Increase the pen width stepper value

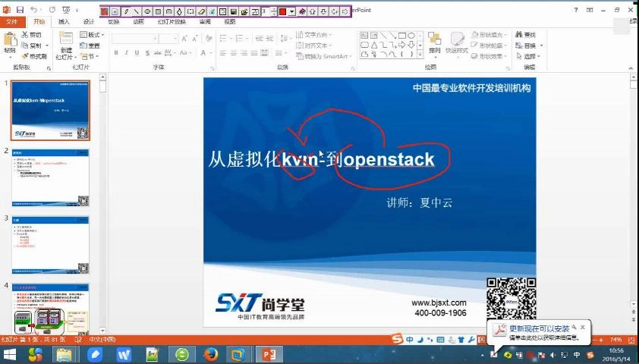click(x=274, y=9)
